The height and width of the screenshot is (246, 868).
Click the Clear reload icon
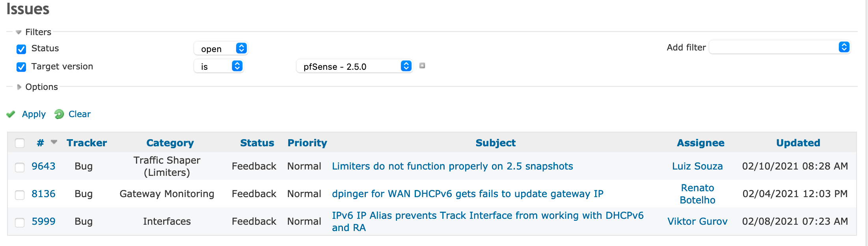coord(59,114)
